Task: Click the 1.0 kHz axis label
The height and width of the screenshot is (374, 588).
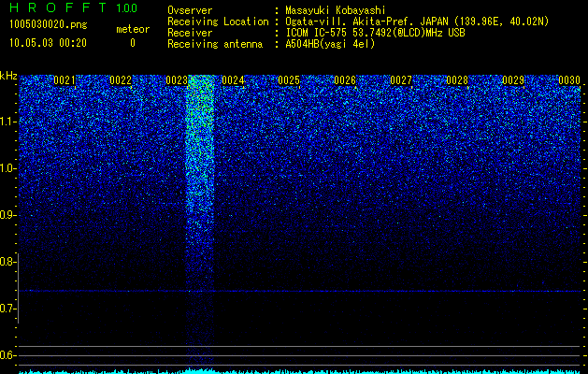Action: coord(7,168)
